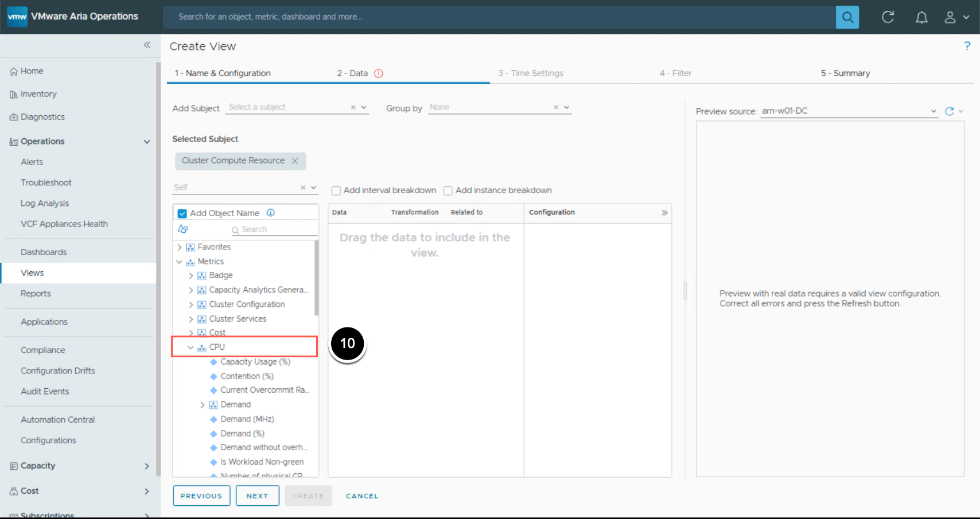Click the search magnifier button

pos(847,17)
